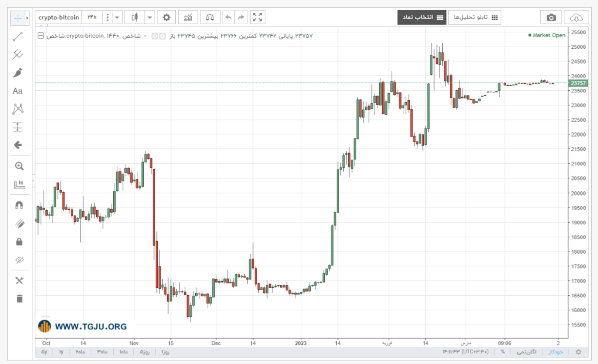Image resolution: width=598 pixels, height=364 pixels.
Task: Pick the trend line drawing tool
Action: tap(18, 36)
